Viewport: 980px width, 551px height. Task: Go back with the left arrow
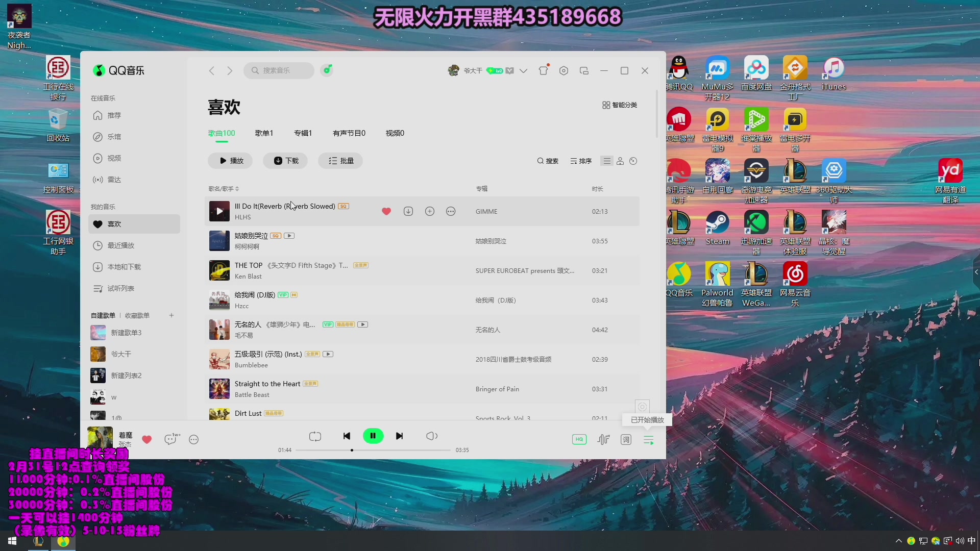pos(211,70)
